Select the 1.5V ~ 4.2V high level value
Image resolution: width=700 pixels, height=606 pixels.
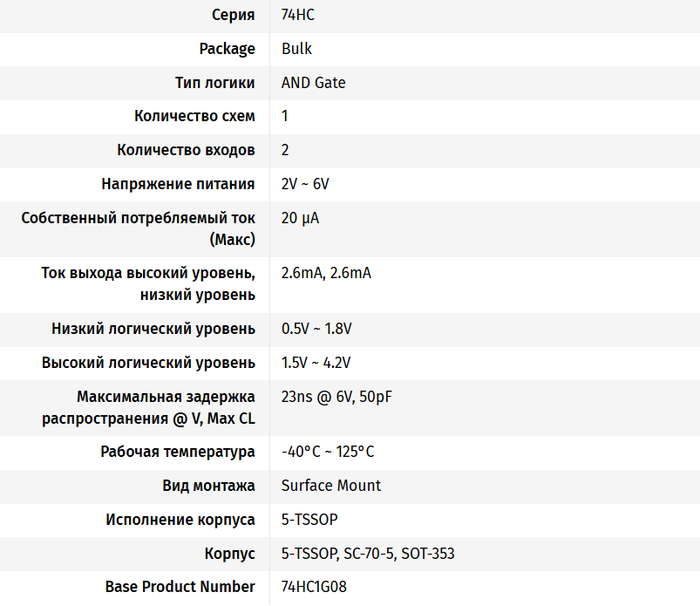[x=316, y=363]
